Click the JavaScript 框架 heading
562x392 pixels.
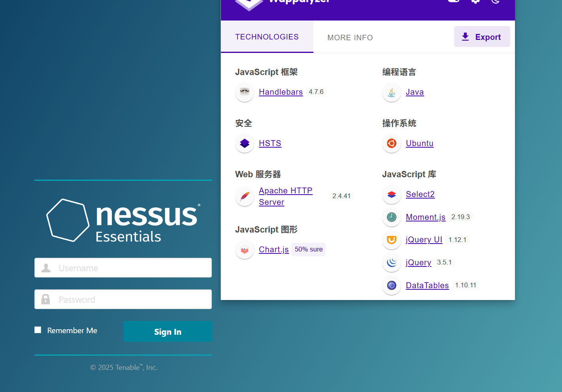[x=266, y=72]
